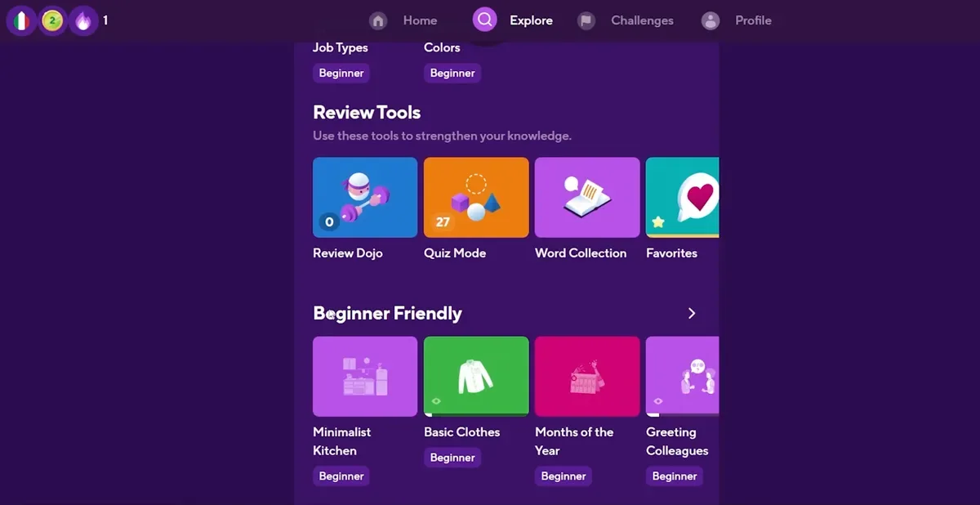This screenshot has height=505, width=980.
Task: Open the Quiz Mode tile
Action: (x=476, y=198)
